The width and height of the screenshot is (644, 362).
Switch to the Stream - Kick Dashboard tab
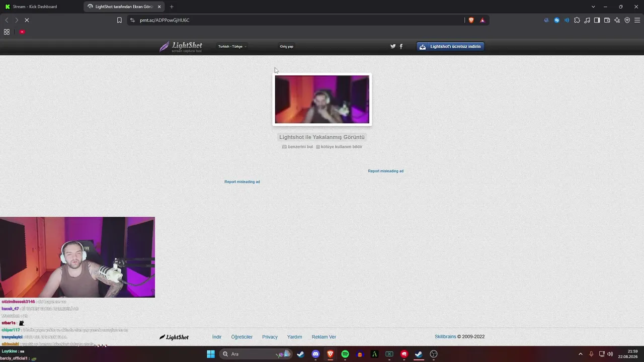[42, 7]
